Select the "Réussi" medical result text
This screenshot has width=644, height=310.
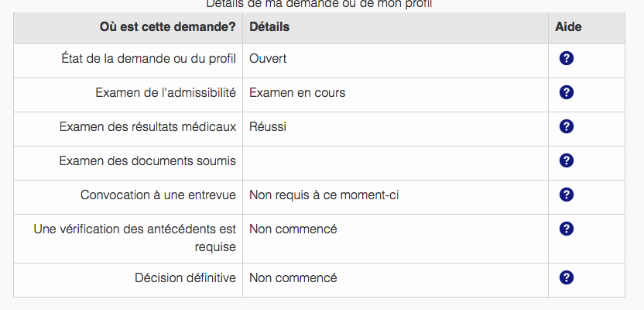268,126
